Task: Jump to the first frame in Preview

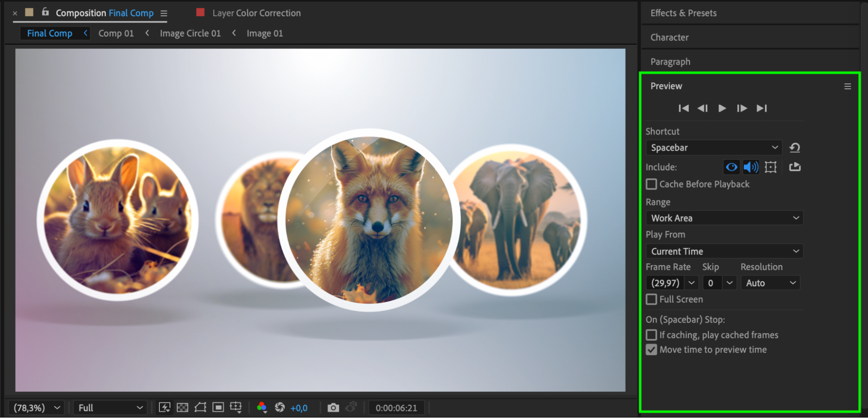Action: tap(683, 108)
